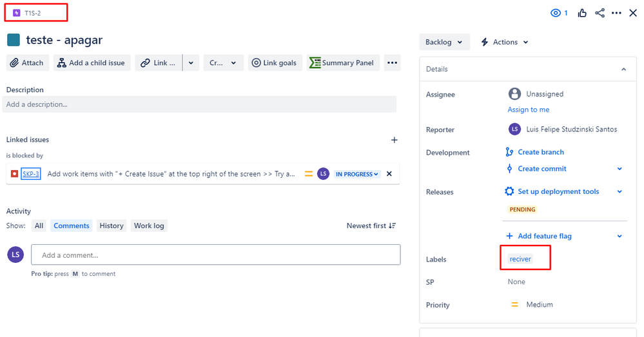Click the plus icon beside Linked issues
The width and height of the screenshot is (644, 337).
(x=395, y=140)
